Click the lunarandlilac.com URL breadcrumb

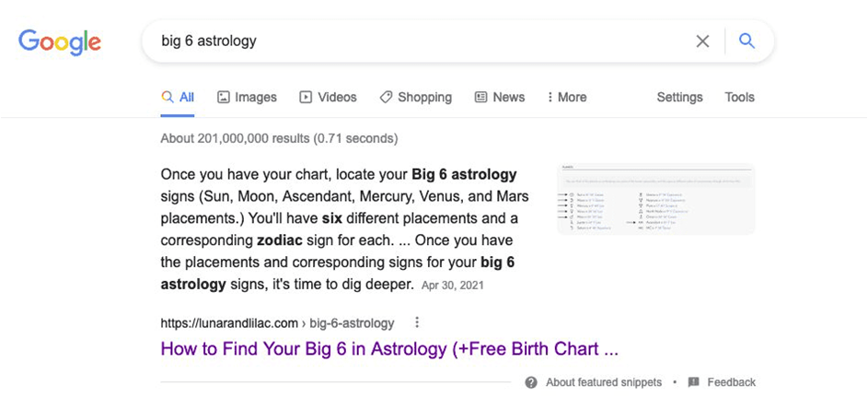pos(276,323)
